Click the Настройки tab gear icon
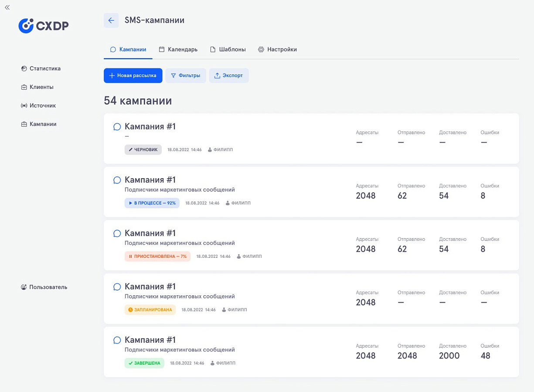534x392 pixels. coord(261,49)
